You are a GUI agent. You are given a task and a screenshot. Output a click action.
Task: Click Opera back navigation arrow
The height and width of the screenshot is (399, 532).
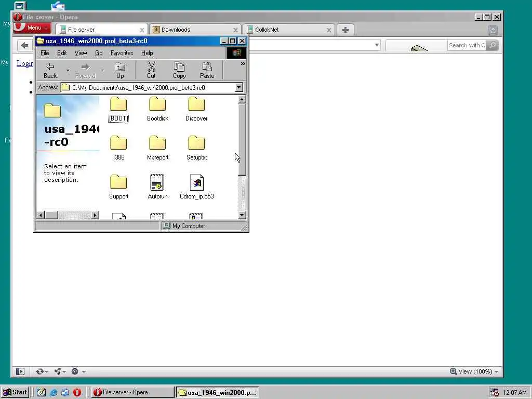(24, 45)
